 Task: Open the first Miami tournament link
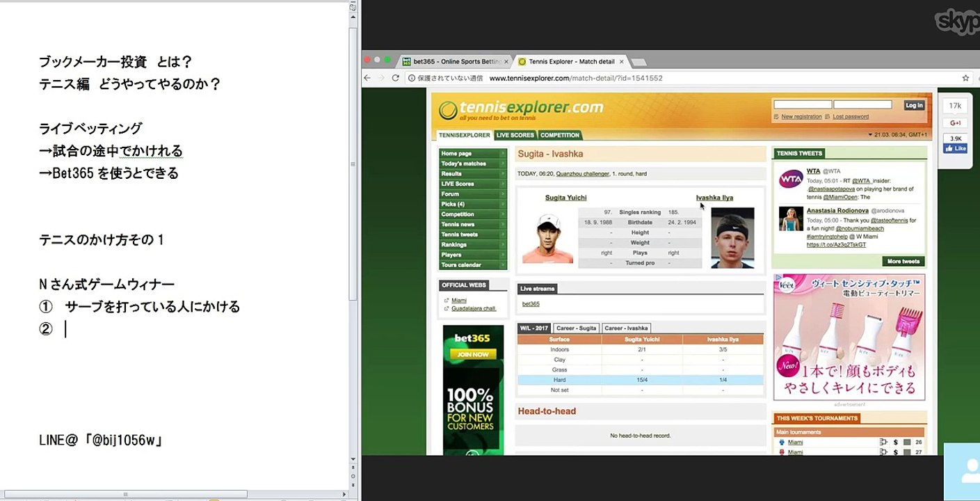pos(795,443)
